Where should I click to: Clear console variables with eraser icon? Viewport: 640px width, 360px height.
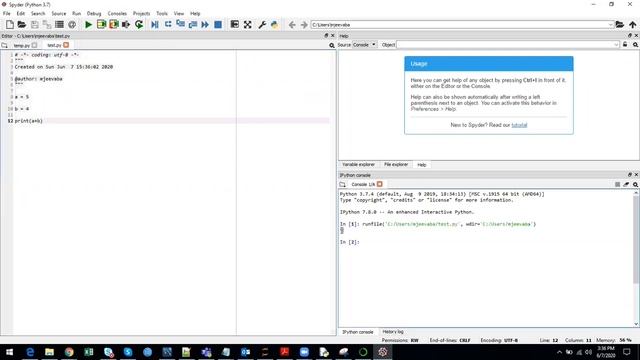[626, 184]
